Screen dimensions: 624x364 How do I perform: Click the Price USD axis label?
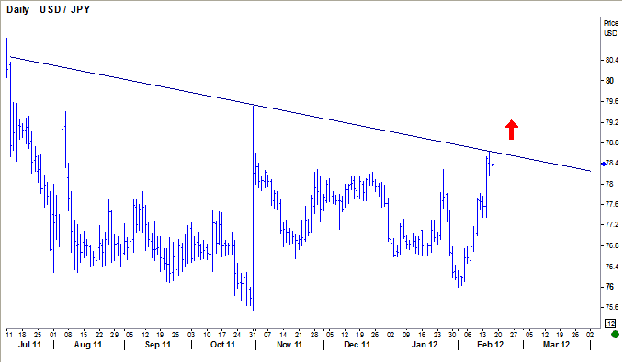click(610, 28)
